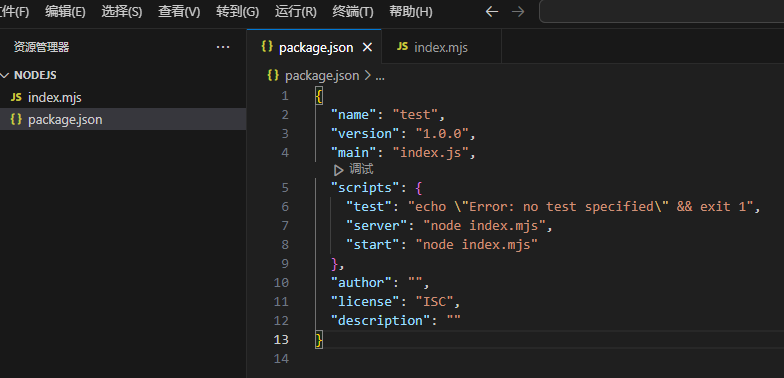Click the JS icon beside index.mjs in Explorer

[x=16, y=97]
